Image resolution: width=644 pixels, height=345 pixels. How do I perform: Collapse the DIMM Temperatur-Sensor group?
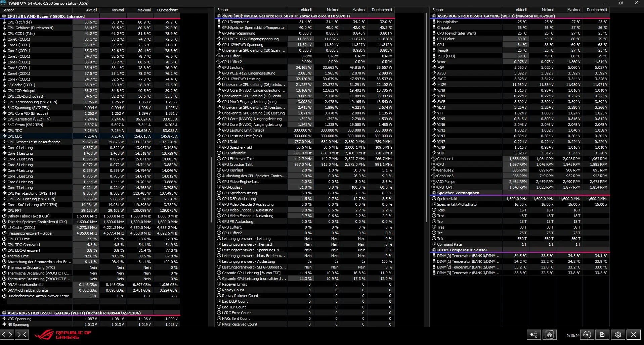pyautogui.click(x=434, y=250)
